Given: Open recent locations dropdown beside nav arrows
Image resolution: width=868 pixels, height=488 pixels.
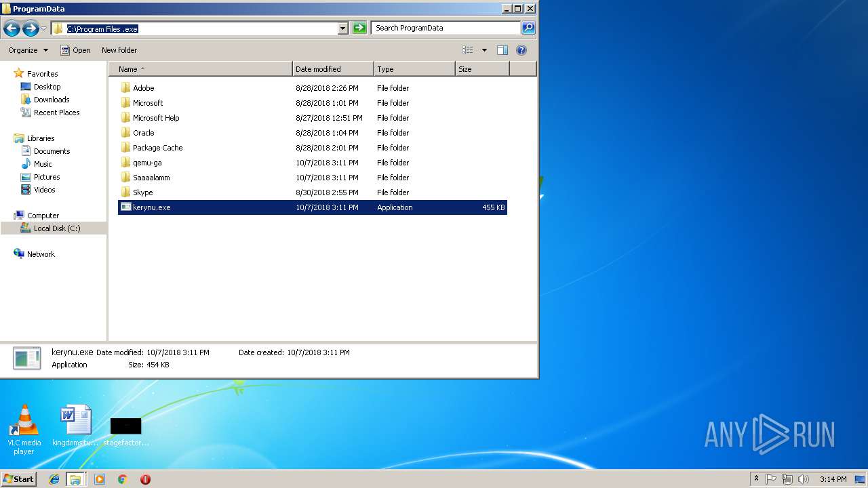Looking at the screenshot, I should [x=43, y=28].
